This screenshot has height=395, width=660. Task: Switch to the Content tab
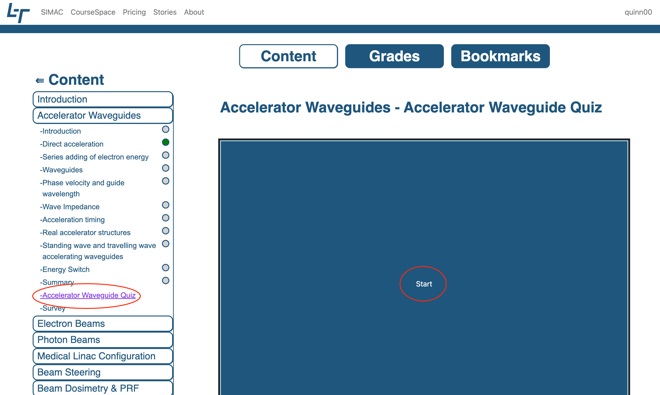[x=288, y=56]
